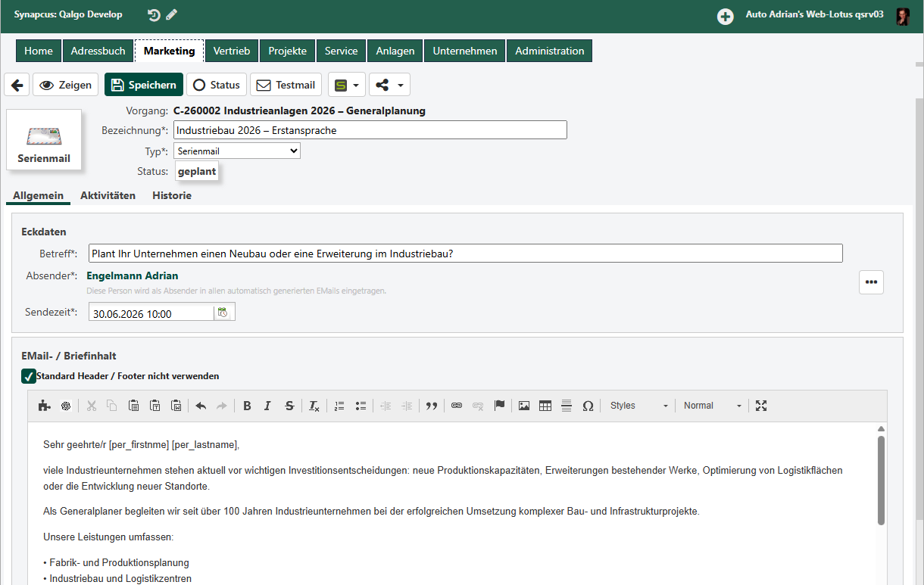Insert a block quote
This screenshot has height=585, width=924.
[x=432, y=406]
